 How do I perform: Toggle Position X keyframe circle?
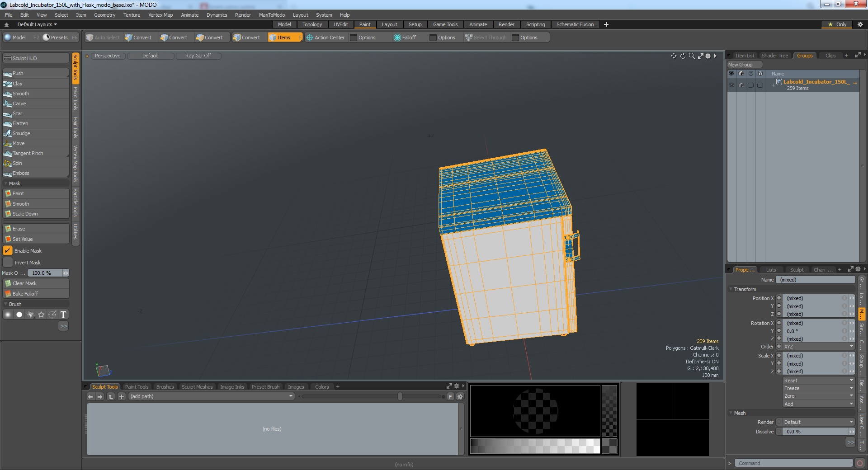point(779,298)
